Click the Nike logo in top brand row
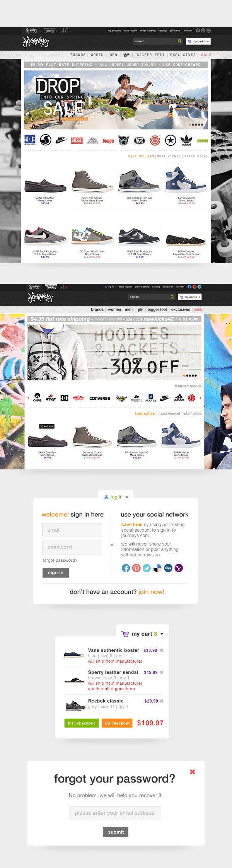232x868 pixels. (61, 140)
